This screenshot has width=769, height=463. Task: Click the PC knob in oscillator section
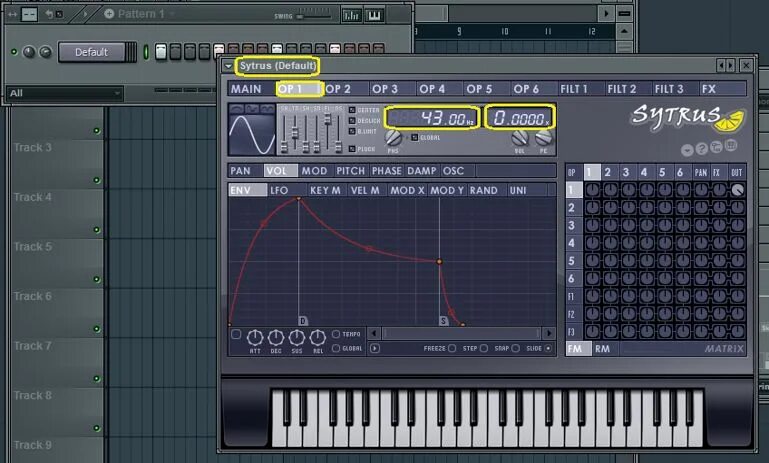543,138
